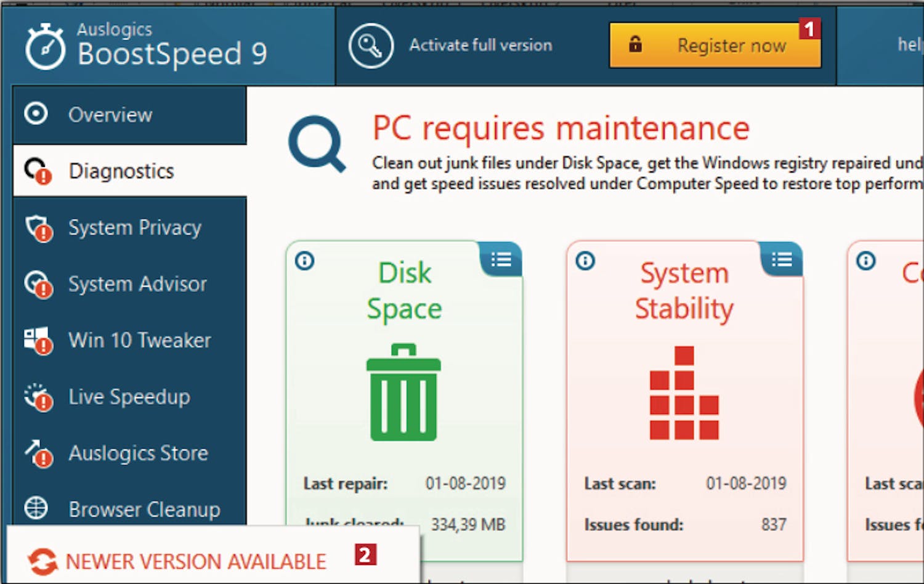Click the Newer Version Available notification

tap(195, 561)
